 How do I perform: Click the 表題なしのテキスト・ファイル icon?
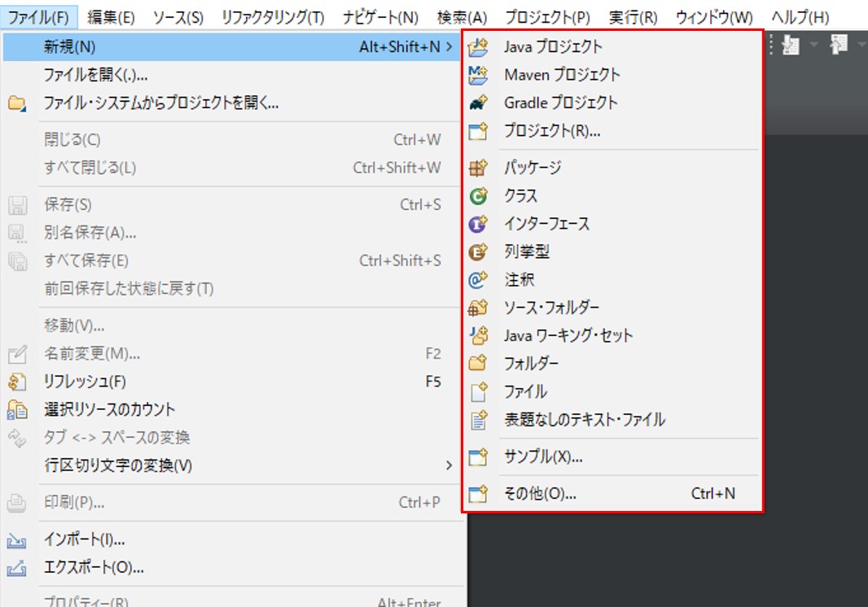[479, 420]
